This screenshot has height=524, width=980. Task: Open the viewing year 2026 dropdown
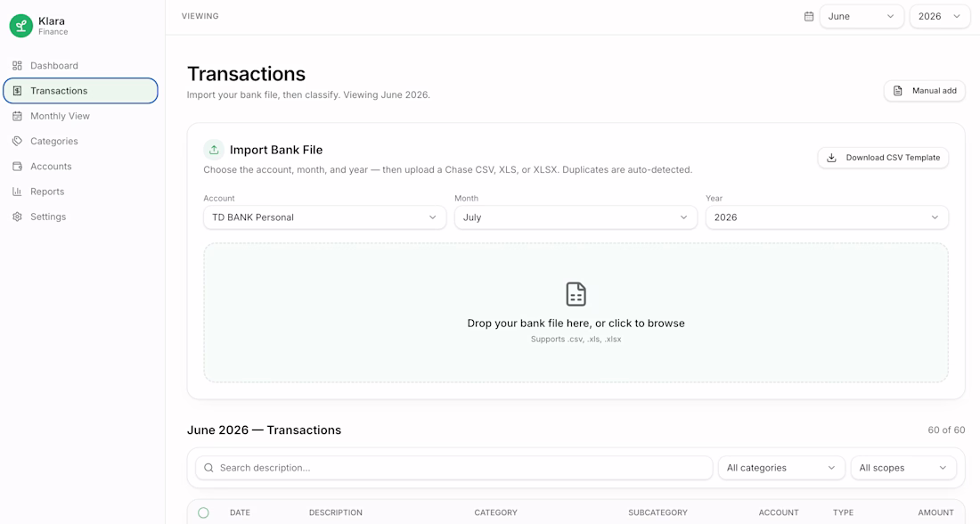click(939, 16)
